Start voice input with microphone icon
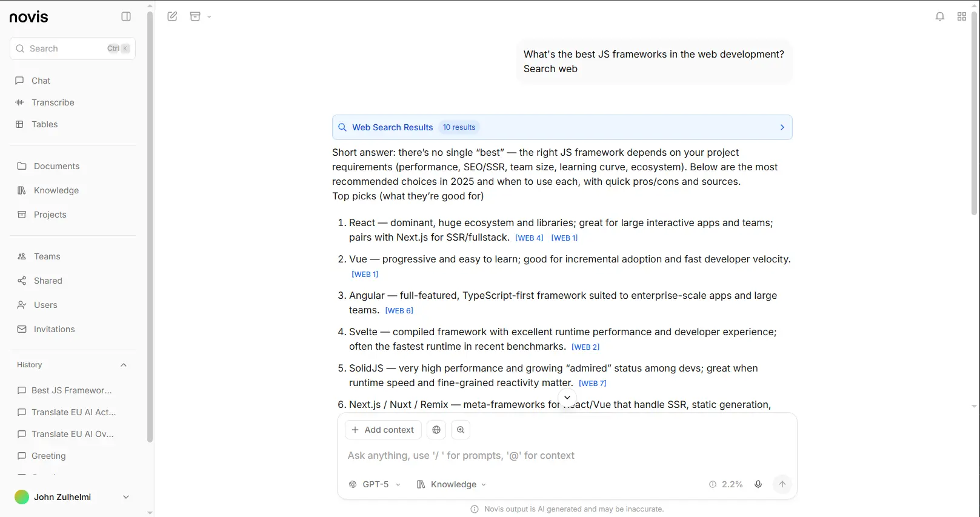This screenshot has height=517, width=980. click(758, 484)
